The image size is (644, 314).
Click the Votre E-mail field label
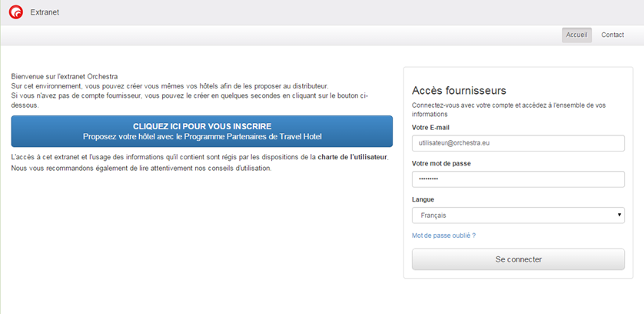[x=430, y=127]
